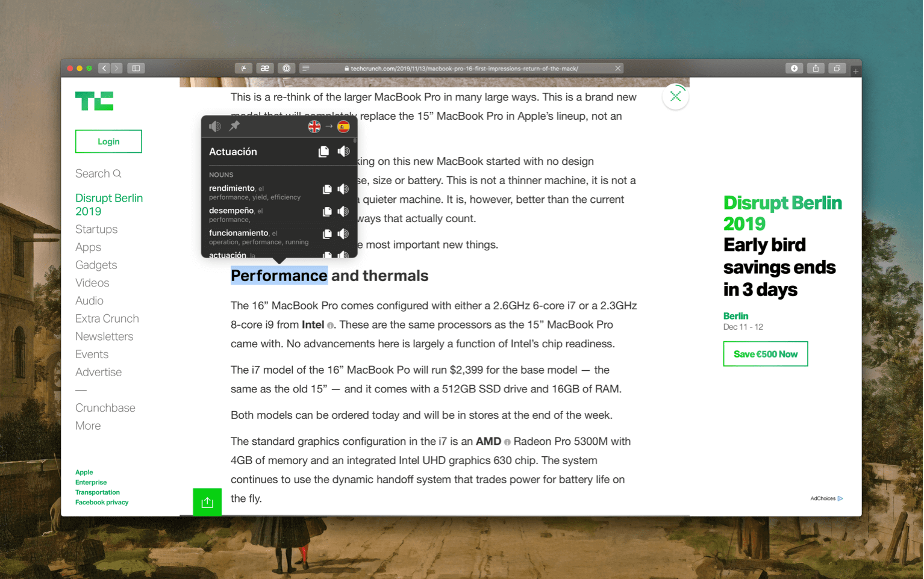The width and height of the screenshot is (924, 579).
Task: Stop loading the page with X
Action: [617, 69]
